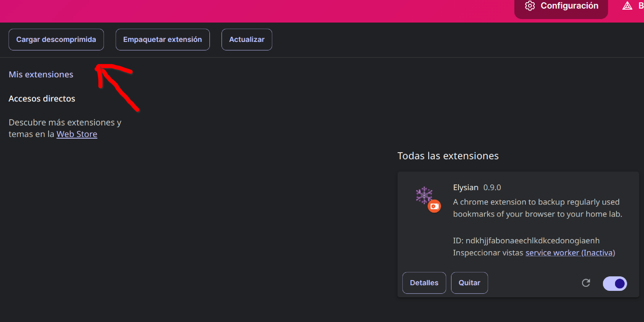
Task: Inspect the service worker (Inactiva) link
Action: coord(570,253)
